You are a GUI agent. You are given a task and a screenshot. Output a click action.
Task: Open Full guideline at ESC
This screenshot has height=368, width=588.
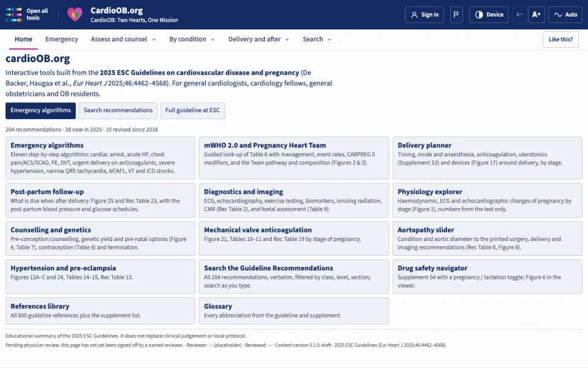[193, 110]
